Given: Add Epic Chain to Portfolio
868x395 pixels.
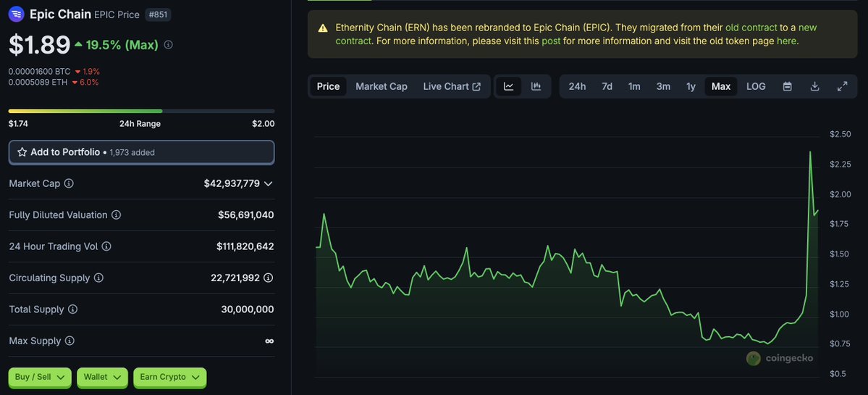Looking at the screenshot, I should pyautogui.click(x=141, y=152).
